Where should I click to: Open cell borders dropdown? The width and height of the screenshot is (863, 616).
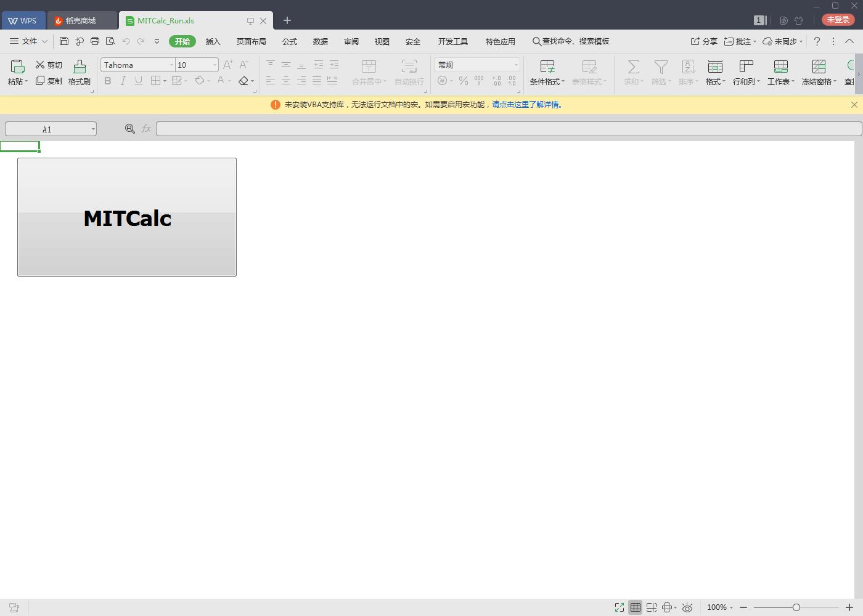tap(165, 81)
